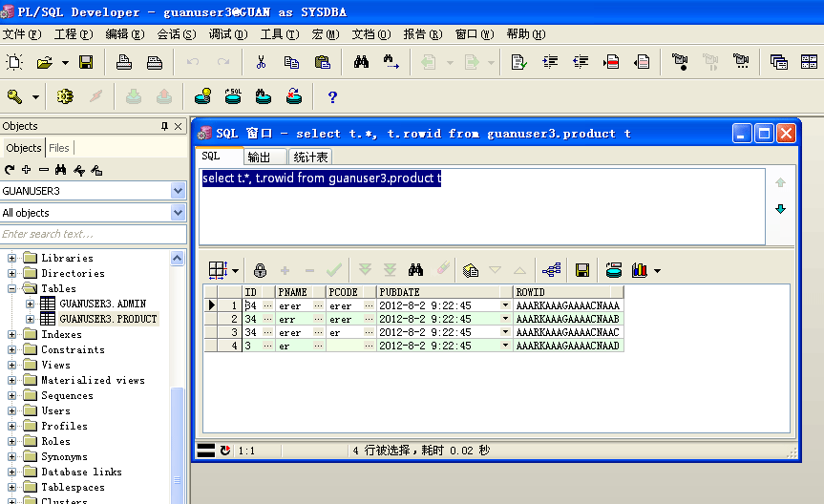Click the Save floppy icon in results toolbar
Image resolution: width=824 pixels, height=504 pixels.
click(x=582, y=270)
